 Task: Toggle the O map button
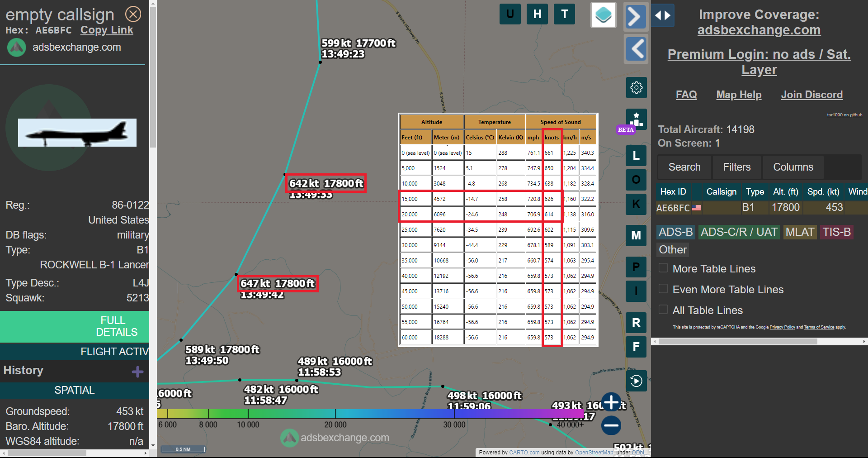click(636, 180)
